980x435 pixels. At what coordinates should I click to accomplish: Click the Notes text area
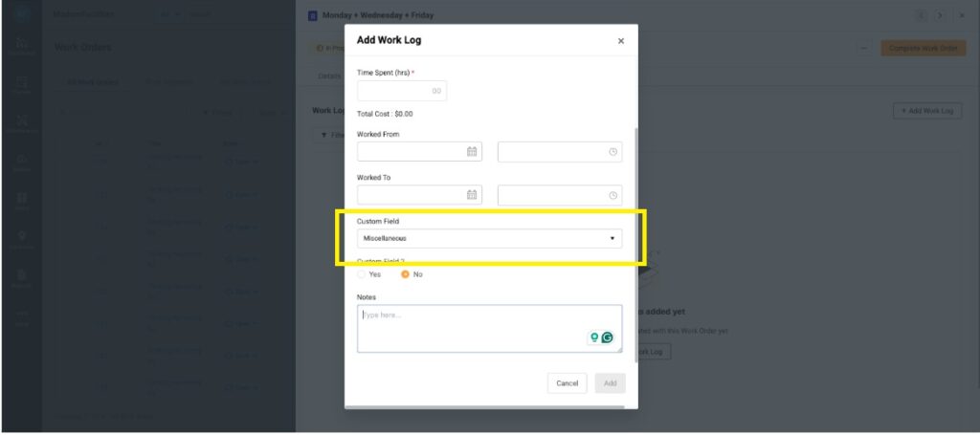(x=489, y=328)
